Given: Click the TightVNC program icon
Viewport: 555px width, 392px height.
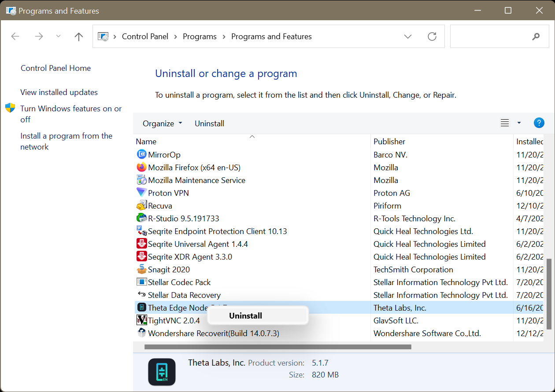Looking at the screenshot, I should coord(141,320).
